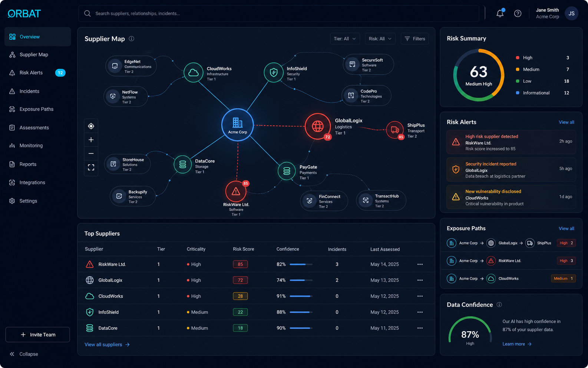This screenshot has height=368, width=588.
Task: Open row menu for GlobalLogix
Action: [420, 280]
